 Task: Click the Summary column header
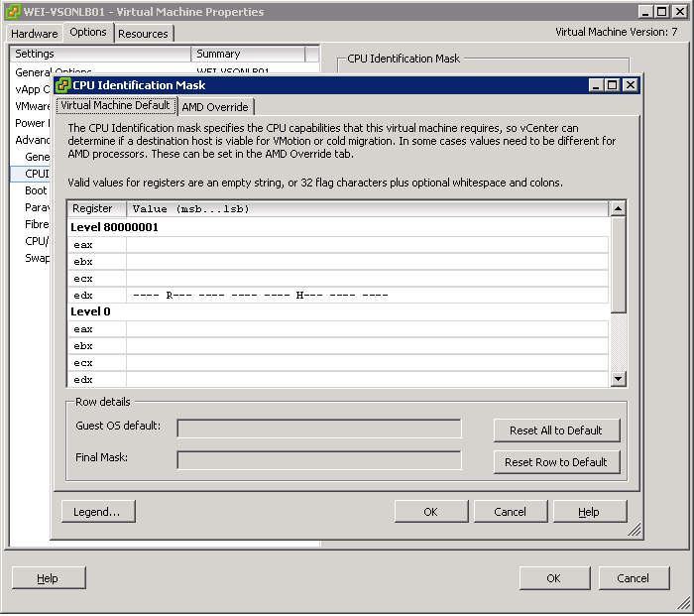click(248, 54)
